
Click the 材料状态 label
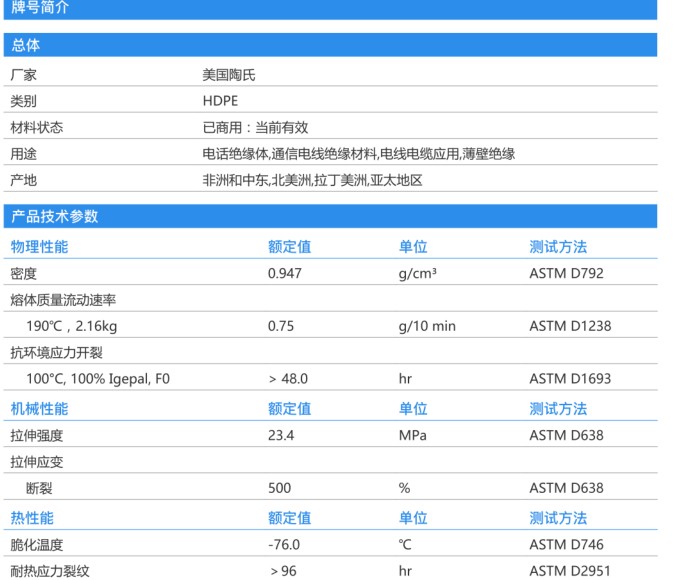[37, 127]
